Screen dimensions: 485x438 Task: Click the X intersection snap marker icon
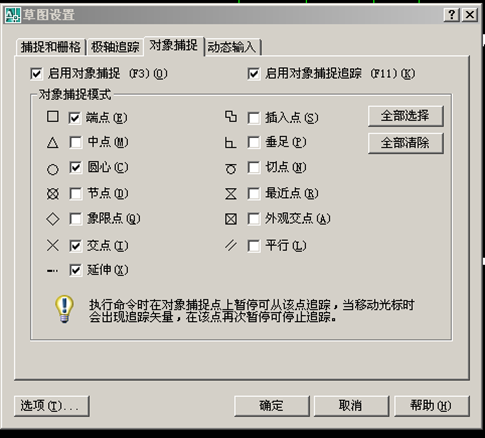tap(53, 246)
